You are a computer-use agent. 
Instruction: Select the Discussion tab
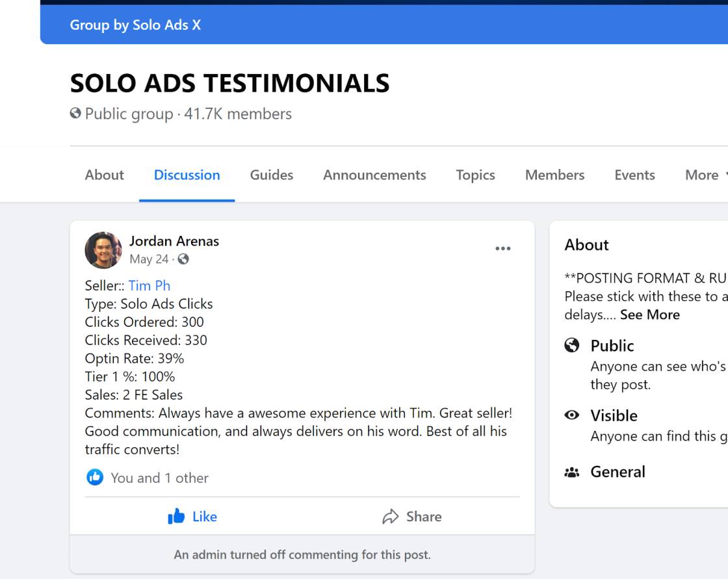187,175
